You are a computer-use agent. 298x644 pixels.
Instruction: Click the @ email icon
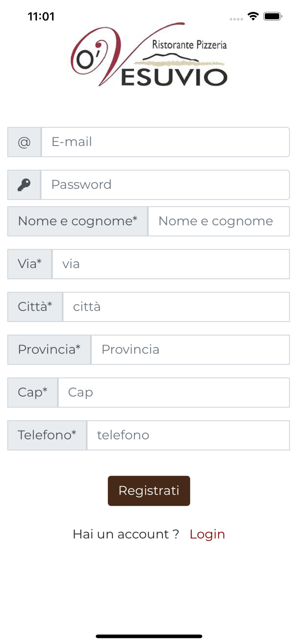[24, 142]
